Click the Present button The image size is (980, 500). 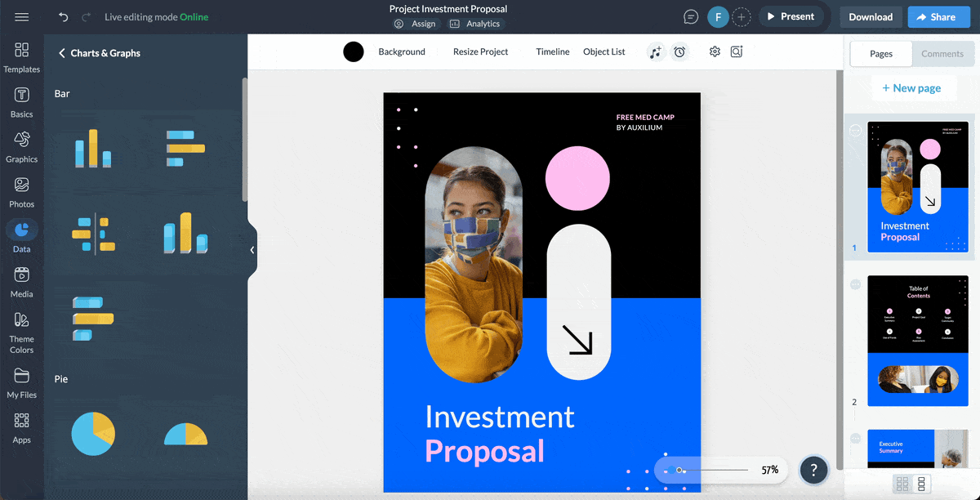[x=791, y=16]
